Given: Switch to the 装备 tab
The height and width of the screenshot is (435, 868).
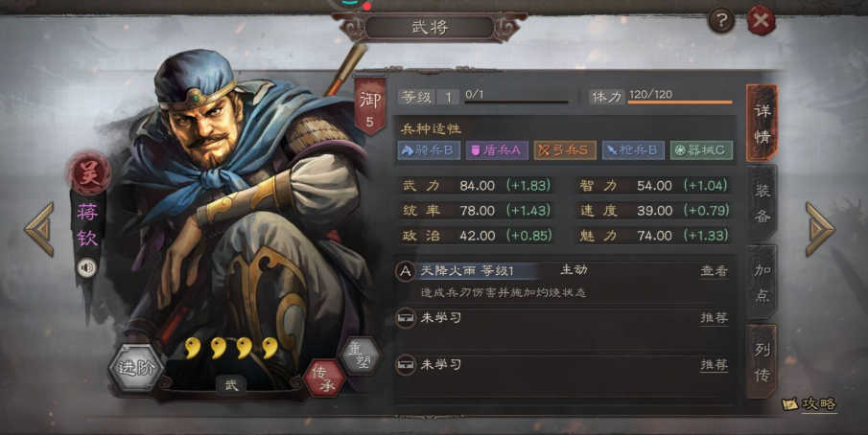Looking at the screenshot, I should [x=762, y=203].
